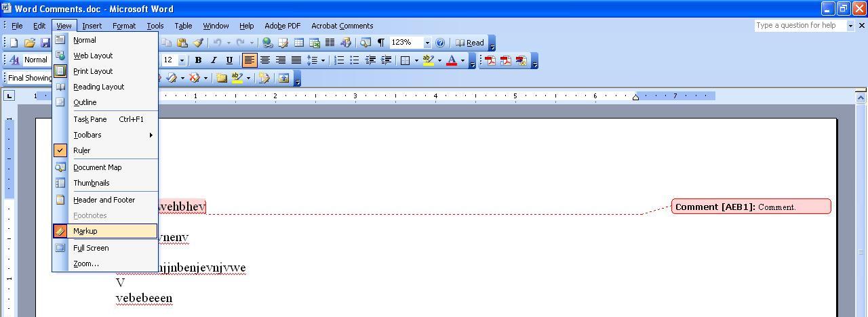The width and height of the screenshot is (868, 317).
Task: Open the Borders dropdown arrow
Action: click(416, 60)
